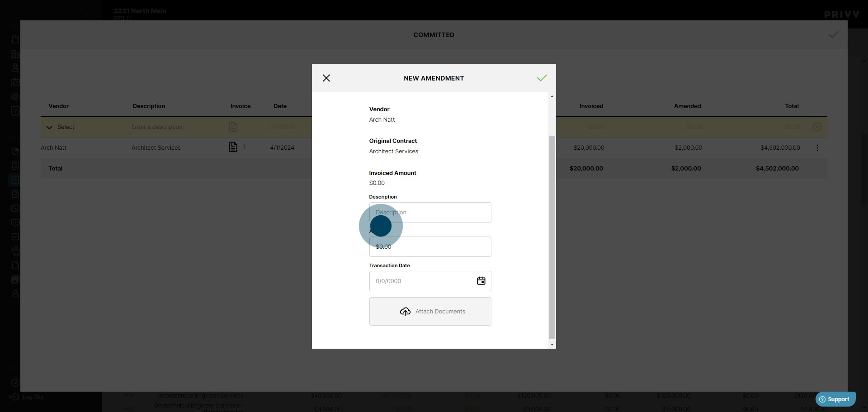The height and width of the screenshot is (412, 868).
Task: Close the New Amendment dialog with X
Action: (x=326, y=78)
